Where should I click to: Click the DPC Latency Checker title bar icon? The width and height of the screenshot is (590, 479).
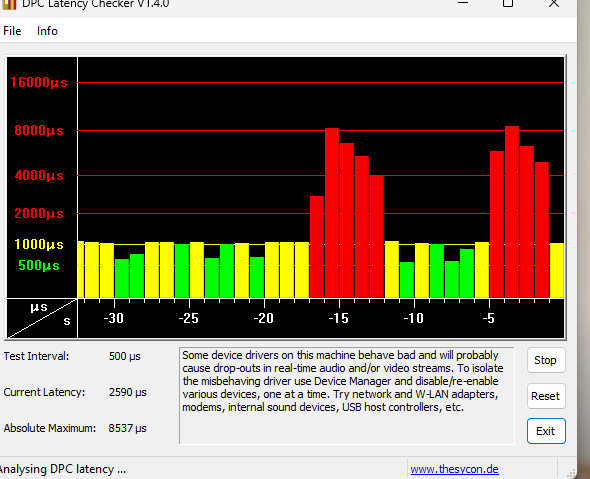(9, 5)
